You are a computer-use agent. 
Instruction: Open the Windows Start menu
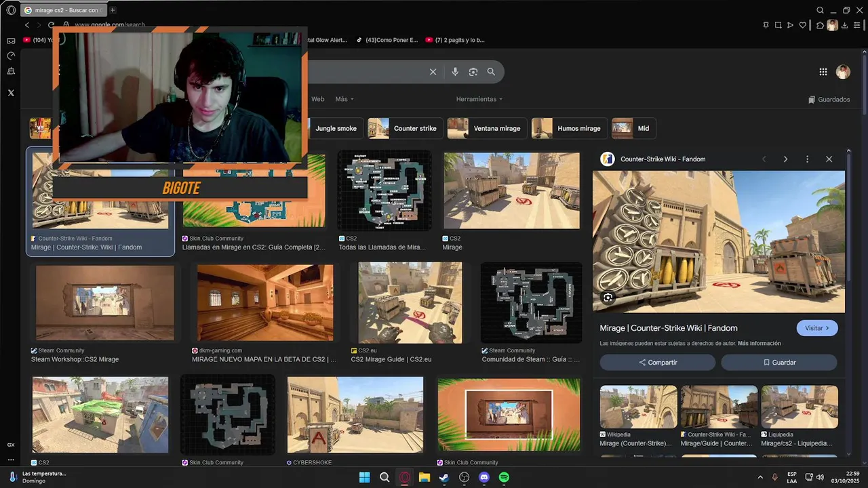[364, 477]
